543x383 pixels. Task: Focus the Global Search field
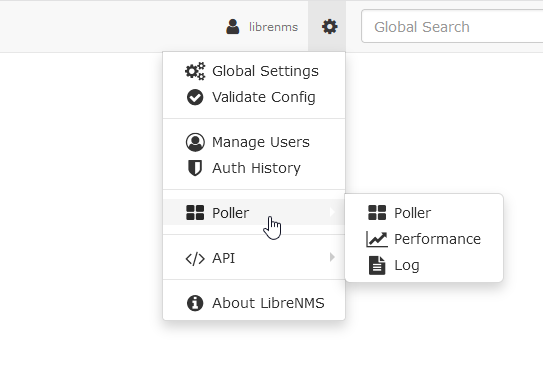point(452,27)
